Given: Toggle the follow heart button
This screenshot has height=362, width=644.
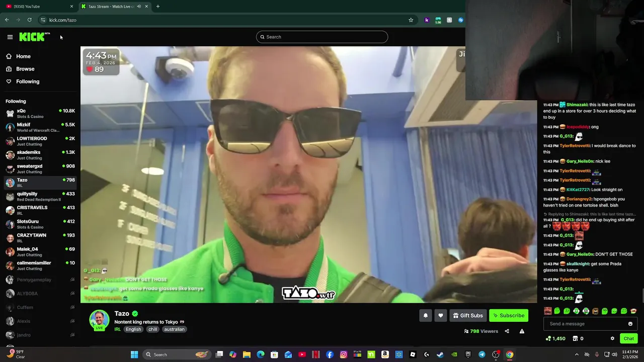Looking at the screenshot, I should coord(441,315).
